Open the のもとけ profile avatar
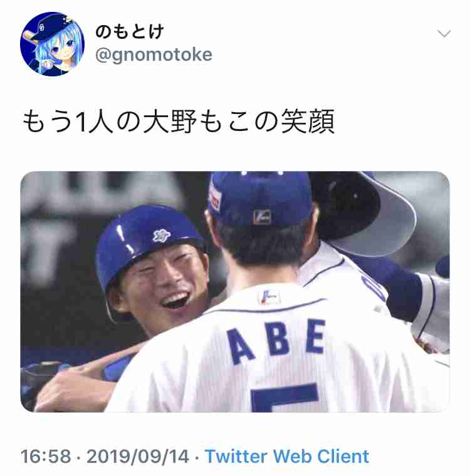The height and width of the screenshot is (476, 470). (52, 44)
